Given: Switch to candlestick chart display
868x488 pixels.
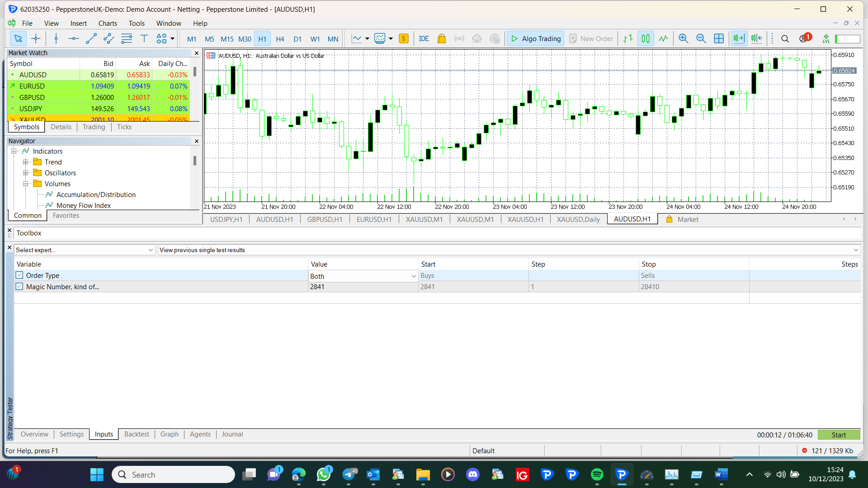Looking at the screenshot, I should click(x=646, y=39).
